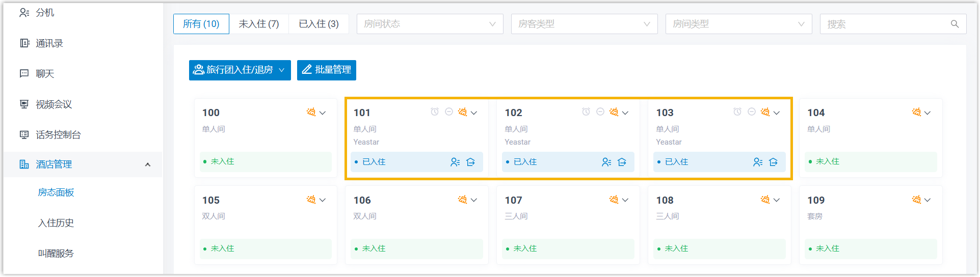The image size is (980, 277).
Task: Toggle the wake-up alarm on room 102
Action: point(586,112)
